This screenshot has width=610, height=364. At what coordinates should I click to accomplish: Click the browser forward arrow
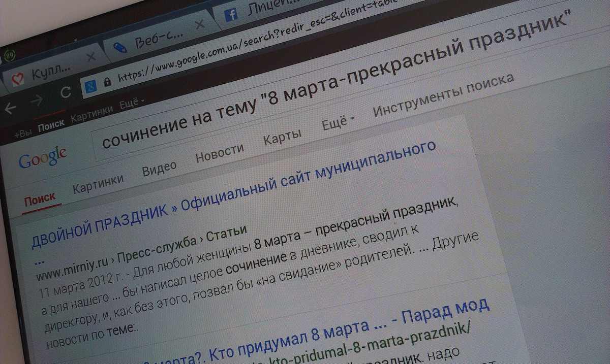click(x=36, y=101)
